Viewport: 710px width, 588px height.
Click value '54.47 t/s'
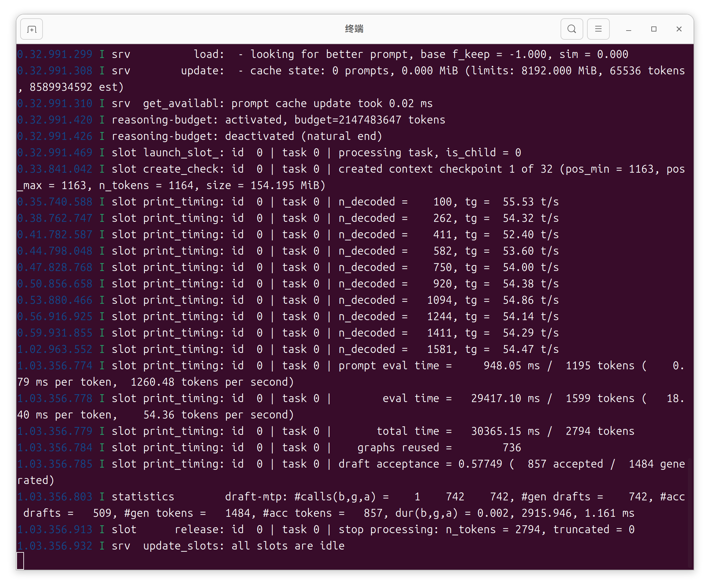(531, 349)
